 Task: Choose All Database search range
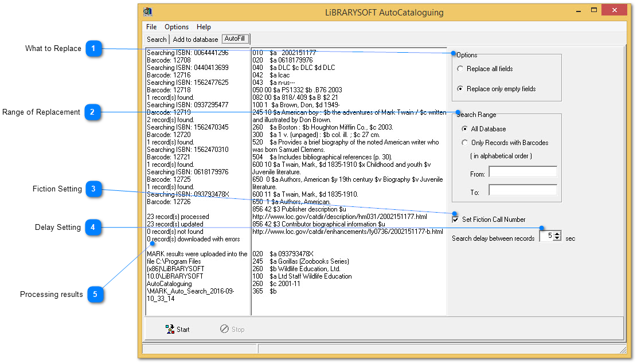tap(484, 129)
